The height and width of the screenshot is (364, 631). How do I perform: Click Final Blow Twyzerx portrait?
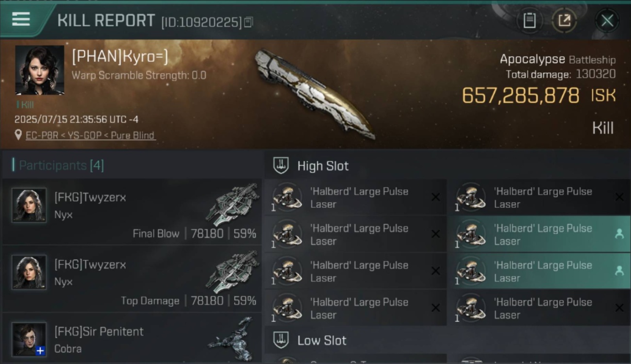(29, 205)
